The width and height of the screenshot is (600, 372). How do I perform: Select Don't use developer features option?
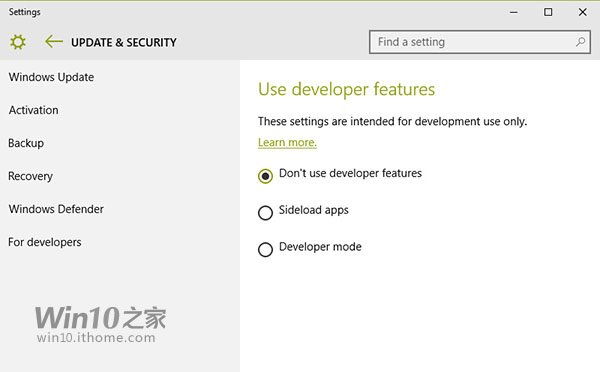coord(265,176)
